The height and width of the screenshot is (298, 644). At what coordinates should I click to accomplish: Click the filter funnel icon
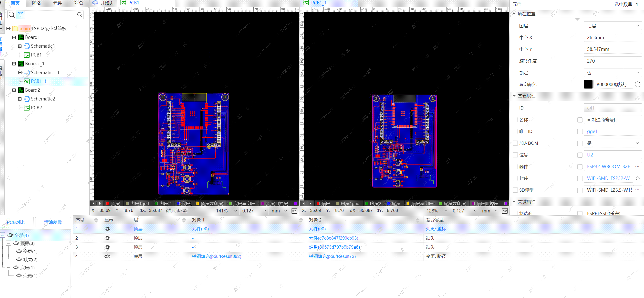click(x=21, y=15)
